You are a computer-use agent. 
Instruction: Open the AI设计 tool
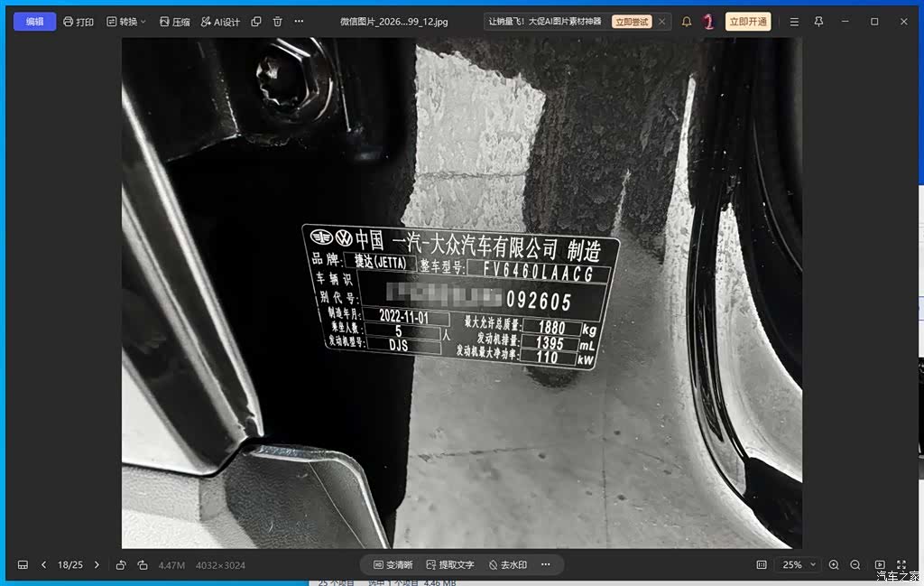220,22
